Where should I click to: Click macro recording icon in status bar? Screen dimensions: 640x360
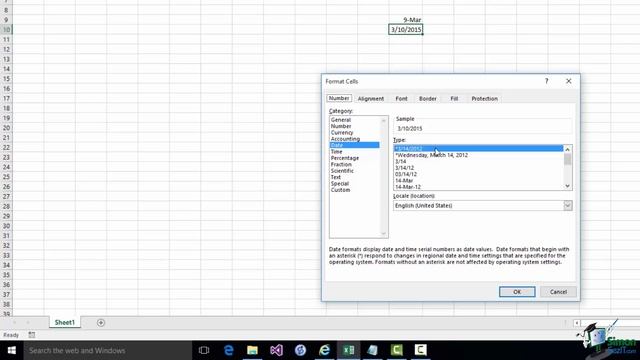pos(31,335)
